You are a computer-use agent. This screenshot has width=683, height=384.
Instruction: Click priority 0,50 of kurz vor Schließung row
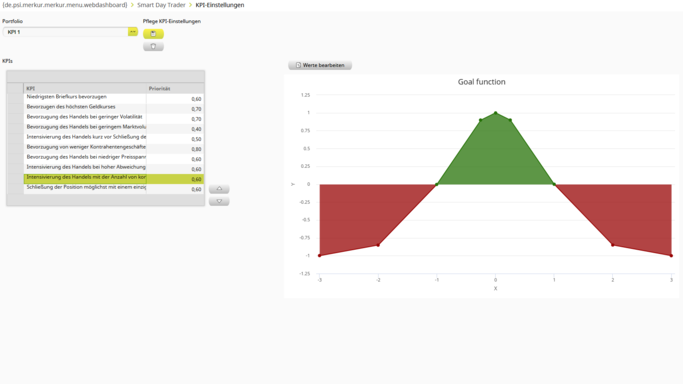pos(196,139)
